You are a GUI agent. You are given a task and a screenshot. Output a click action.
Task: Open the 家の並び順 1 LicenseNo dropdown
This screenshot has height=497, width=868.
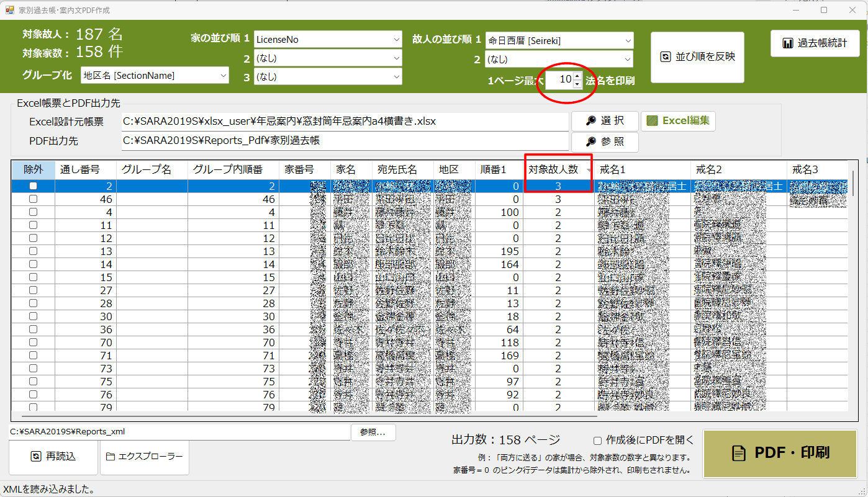pyautogui.click(x=328, y=40)
